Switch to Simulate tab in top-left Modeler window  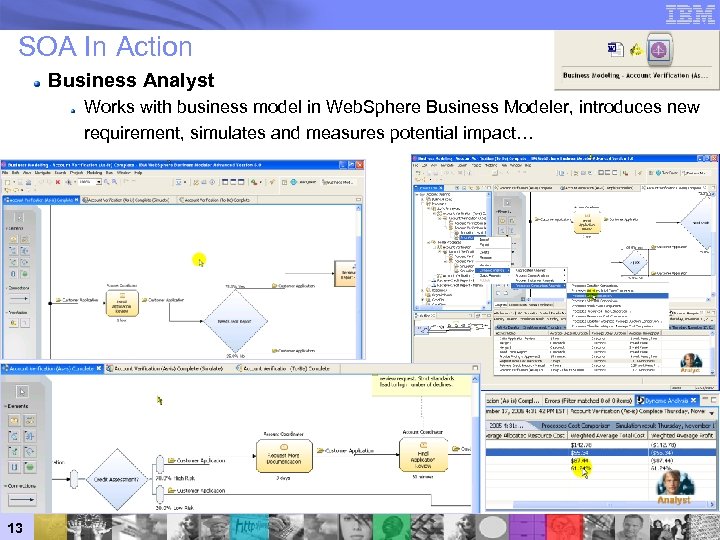[x=126, y=200]
